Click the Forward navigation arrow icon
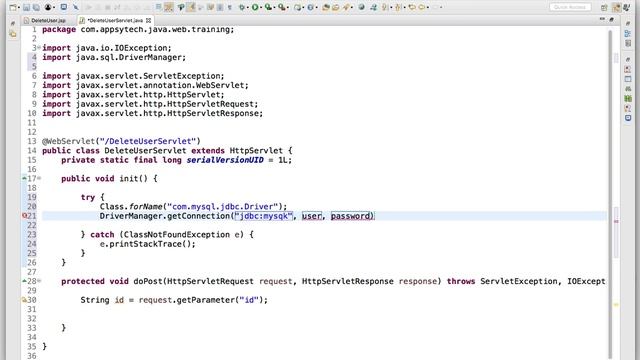The image size is (640, 360). coord(435,7)
